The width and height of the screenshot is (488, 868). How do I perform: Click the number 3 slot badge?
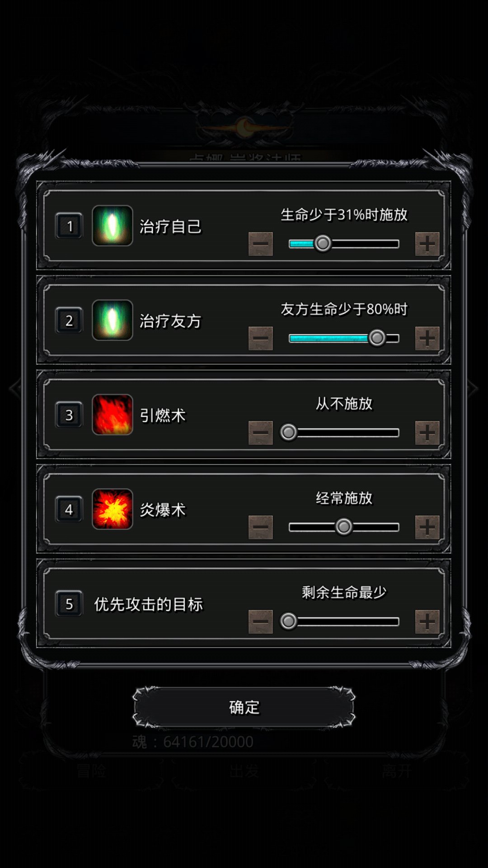tap(69, 415)
